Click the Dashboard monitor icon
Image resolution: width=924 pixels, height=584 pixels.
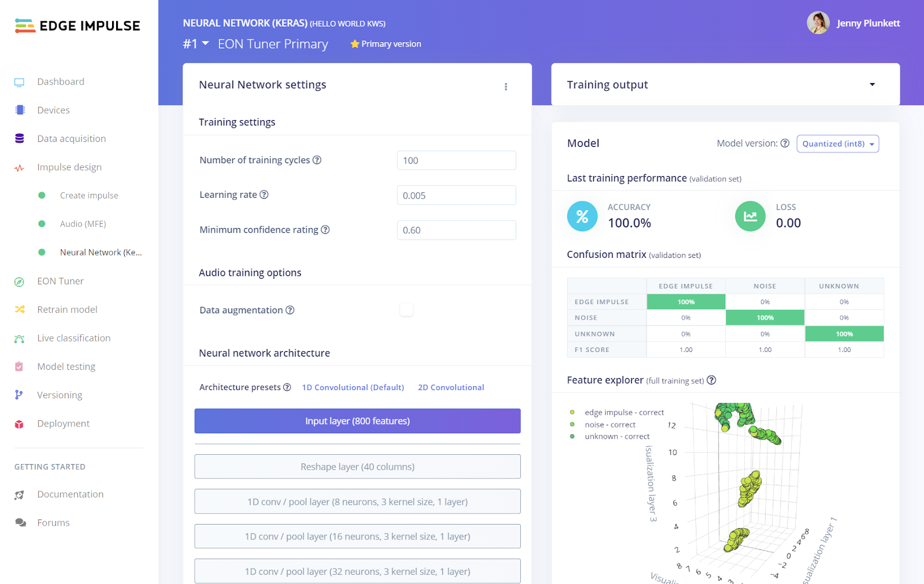click(19, 82)
